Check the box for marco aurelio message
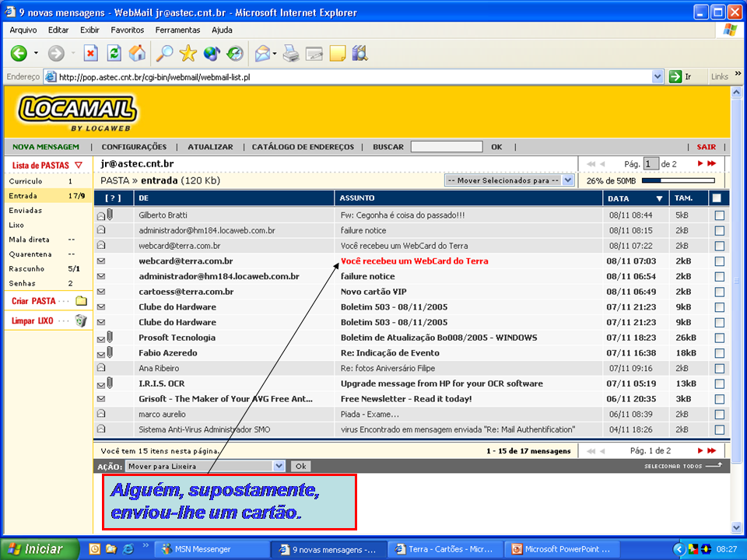The image size is (747, 560). [719, 415]
